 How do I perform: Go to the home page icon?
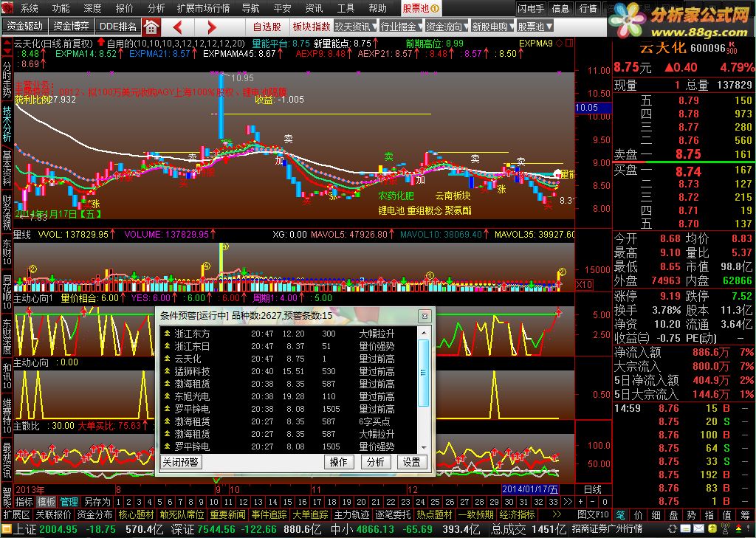tap(151, 27)
